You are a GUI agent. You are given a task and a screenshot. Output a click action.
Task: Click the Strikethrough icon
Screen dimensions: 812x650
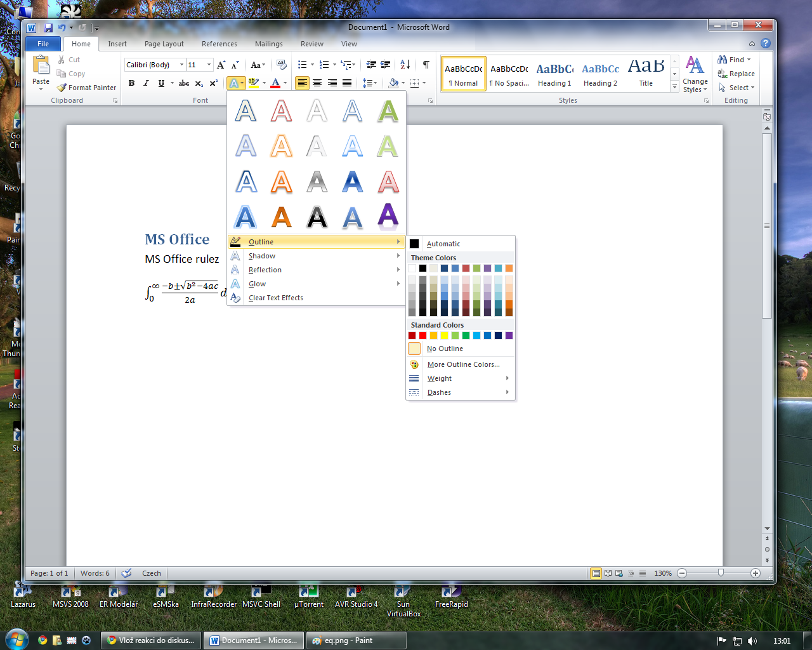pos(184,83)
